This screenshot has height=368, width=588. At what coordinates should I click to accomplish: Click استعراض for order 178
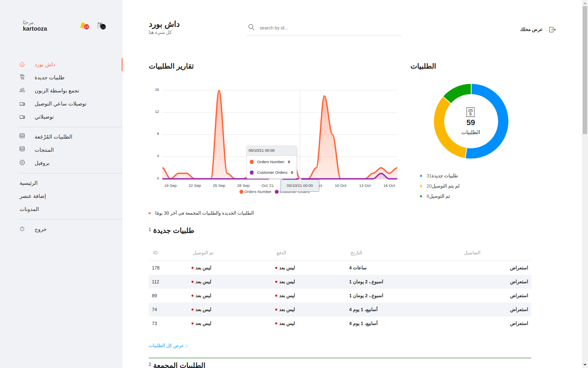[x=519, y=268]
